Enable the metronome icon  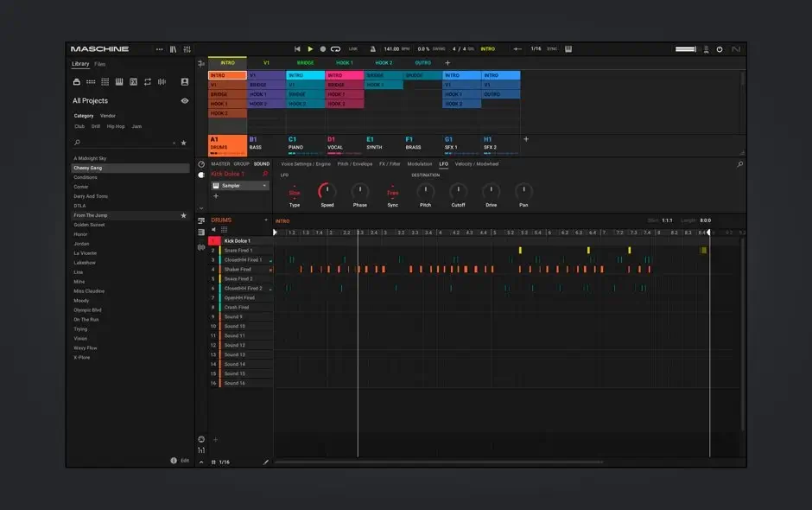373,49
